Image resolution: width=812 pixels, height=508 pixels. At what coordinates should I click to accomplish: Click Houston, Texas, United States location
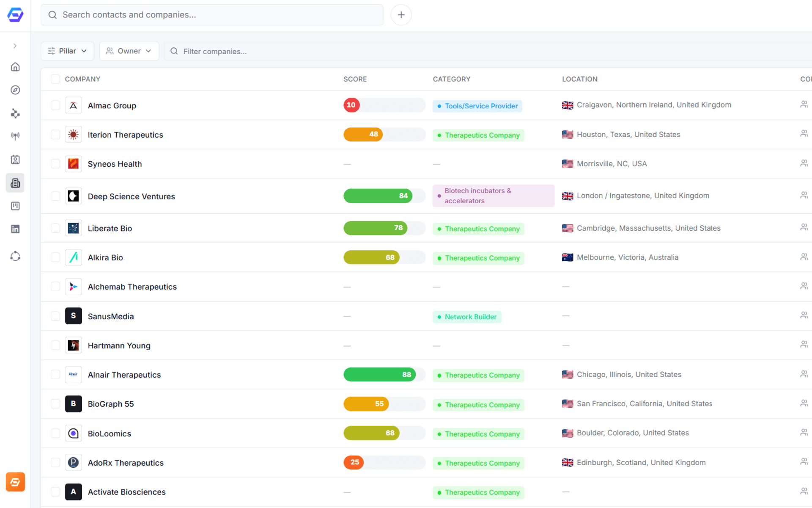coord(628,135)
